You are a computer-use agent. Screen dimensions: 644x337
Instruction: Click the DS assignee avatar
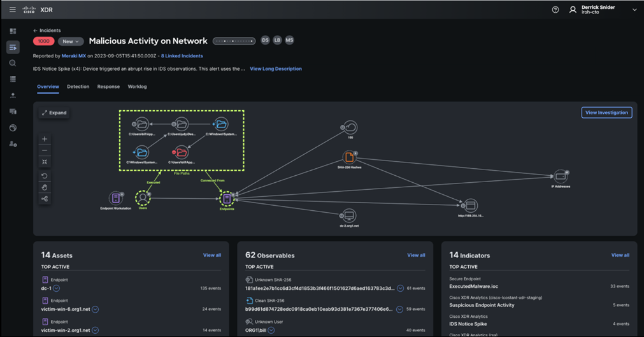pos(266,40)
